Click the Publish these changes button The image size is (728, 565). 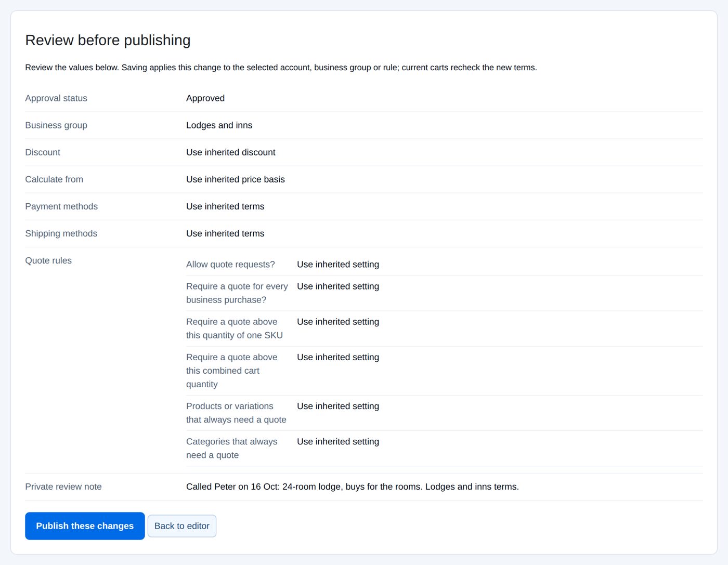tap(85, 526)
